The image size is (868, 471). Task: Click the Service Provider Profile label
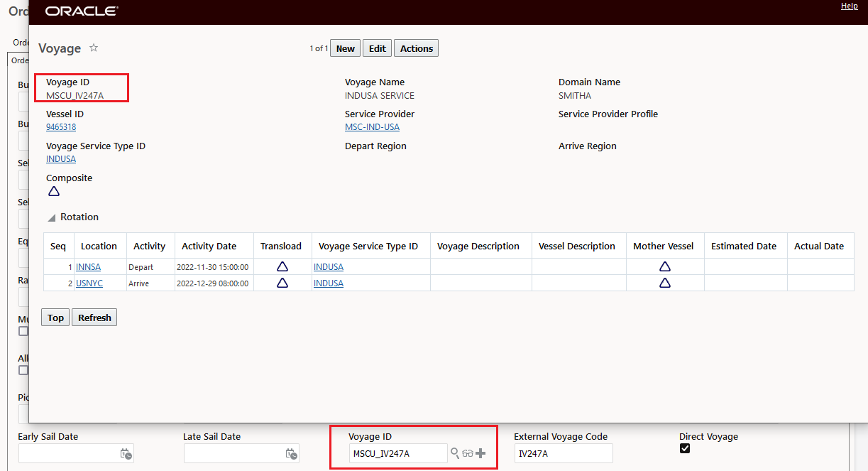point(608,114)
